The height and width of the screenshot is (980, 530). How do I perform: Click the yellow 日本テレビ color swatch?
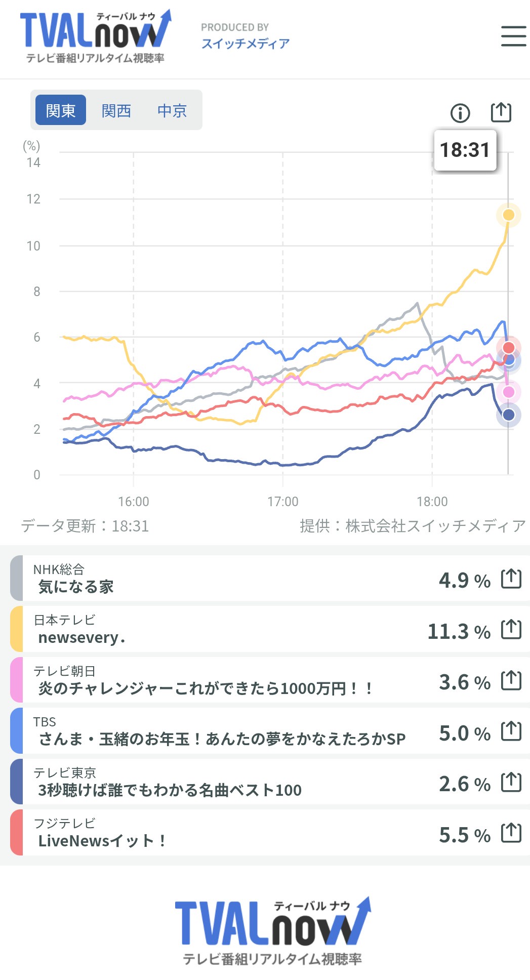click(x=17, y=629)
